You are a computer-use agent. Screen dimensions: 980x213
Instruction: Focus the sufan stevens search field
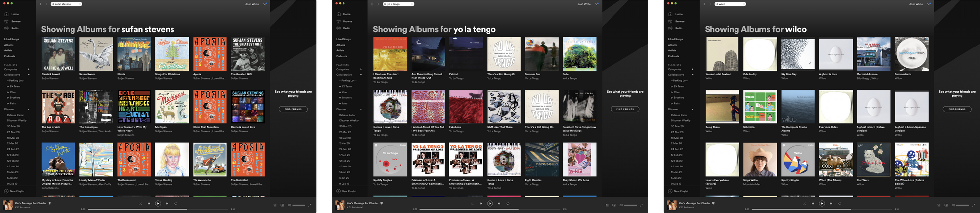(66, 4)
